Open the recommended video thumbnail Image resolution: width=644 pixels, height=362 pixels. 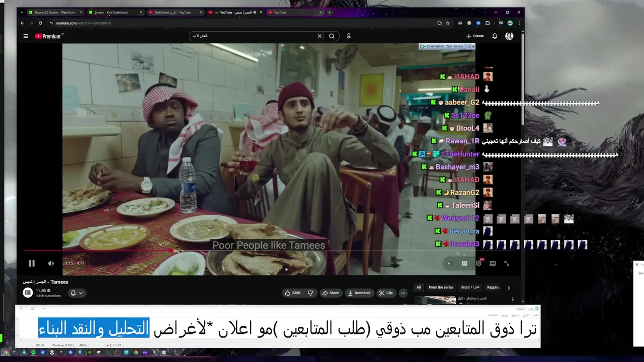coord(435,300)
